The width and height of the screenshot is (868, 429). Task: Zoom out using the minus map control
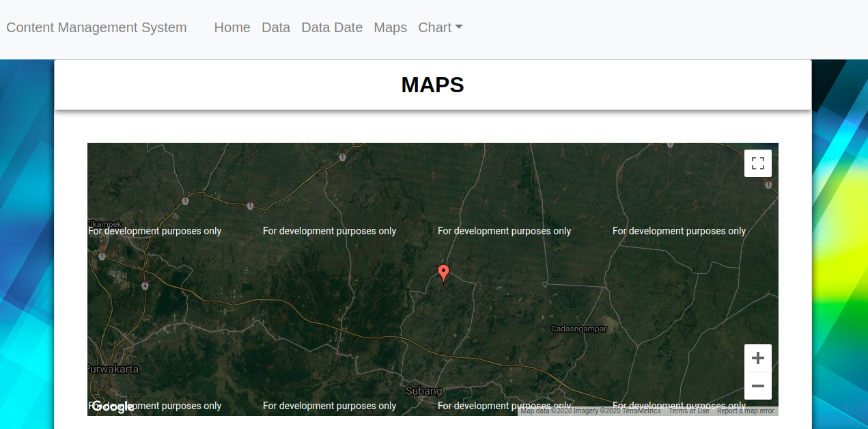pyautogui.click(x=757, y=386)
